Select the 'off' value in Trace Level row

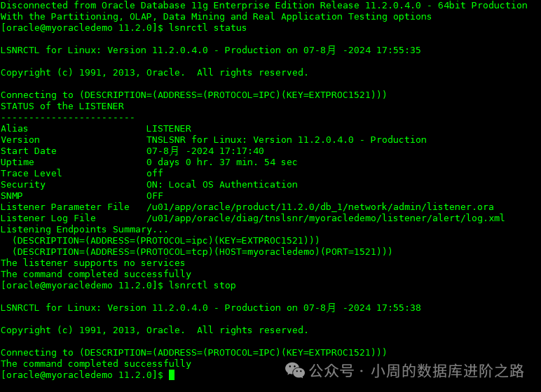point(155,173)
